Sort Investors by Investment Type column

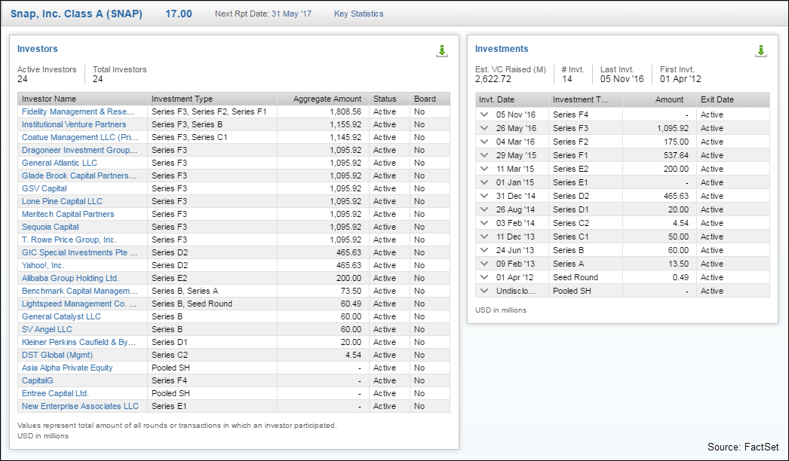pos(212,99)
